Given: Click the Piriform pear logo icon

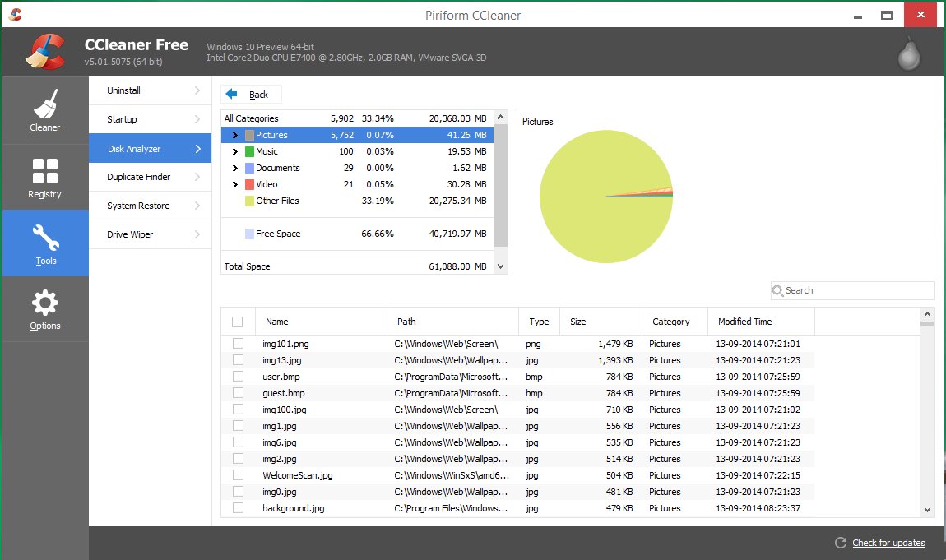Looking at the screenshot, I should click(908, 53).
